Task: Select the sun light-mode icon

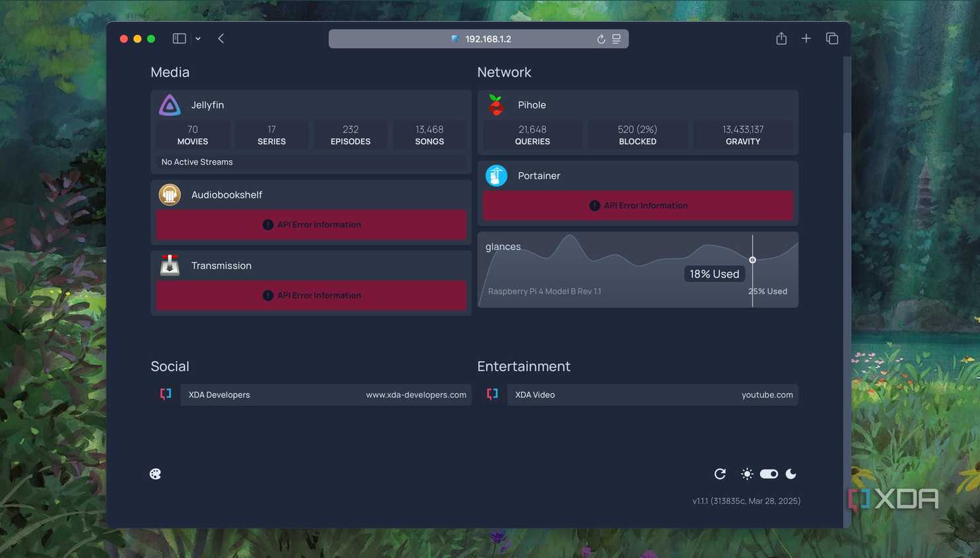Action: tap(747, 474)
